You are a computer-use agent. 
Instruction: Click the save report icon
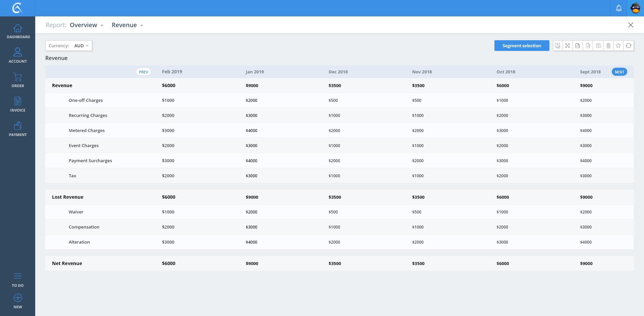598,46
